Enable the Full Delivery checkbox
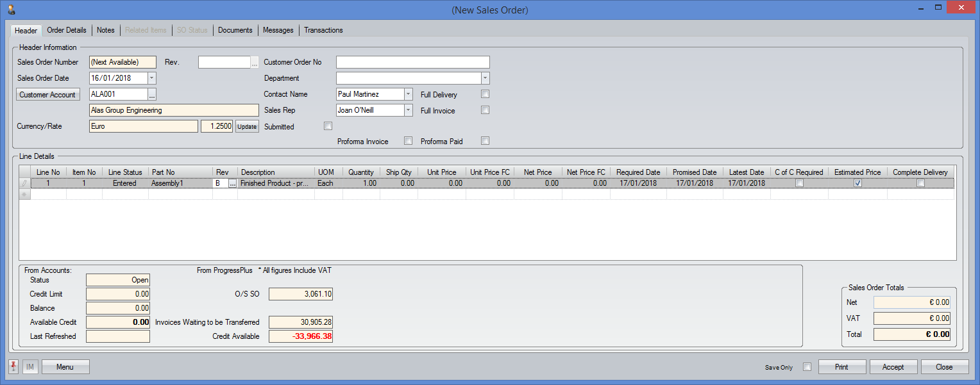 486,94
